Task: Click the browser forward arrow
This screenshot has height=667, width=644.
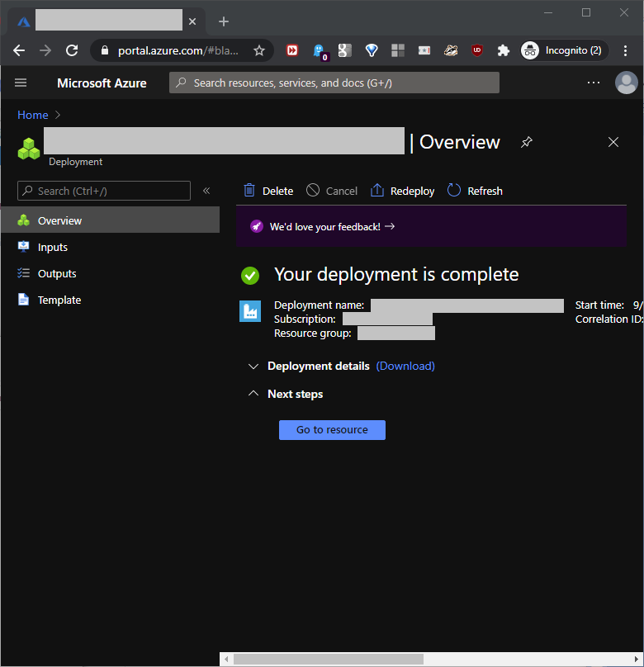Action: [45, 50]
